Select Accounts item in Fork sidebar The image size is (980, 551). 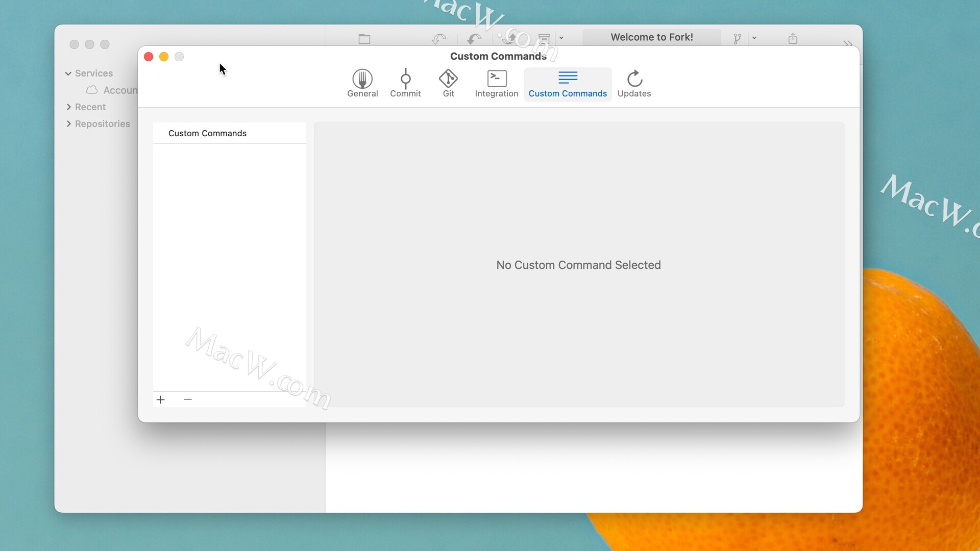pyautogui.click(x=112, y=90)
